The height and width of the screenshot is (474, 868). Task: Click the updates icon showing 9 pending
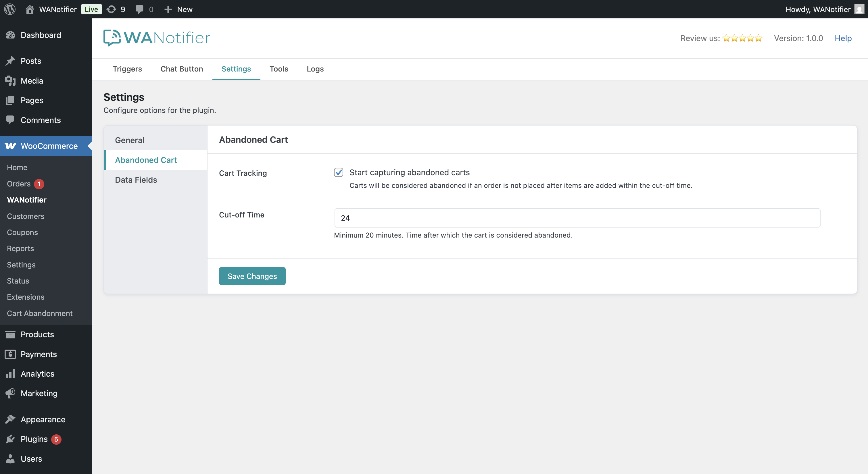click(x=112, y=9)
